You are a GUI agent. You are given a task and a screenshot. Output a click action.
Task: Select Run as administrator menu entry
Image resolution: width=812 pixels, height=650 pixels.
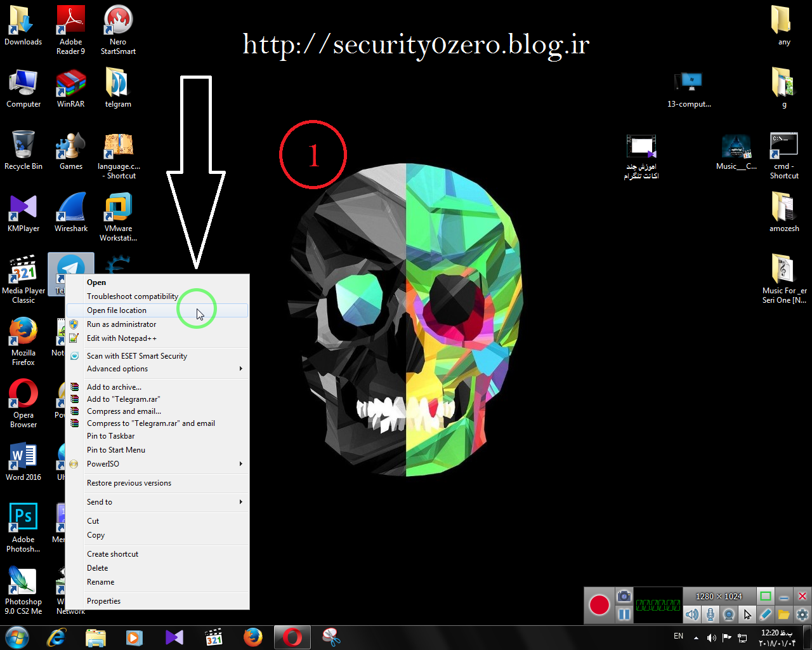click(x=121, y=324)
